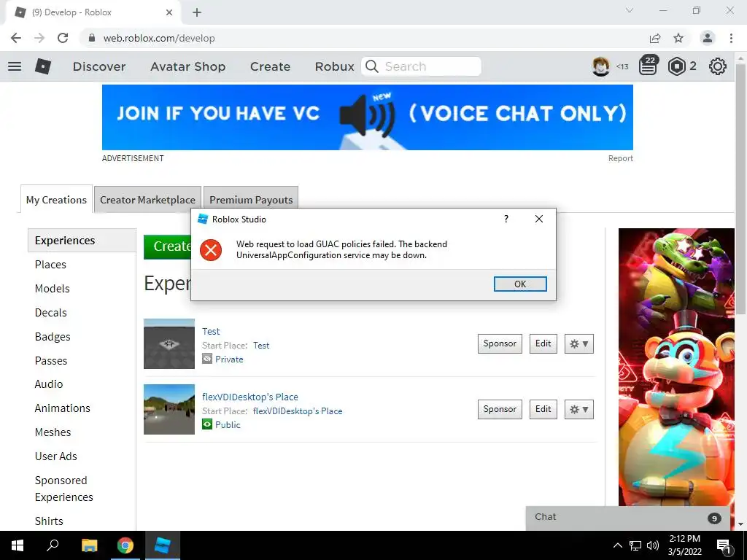Viewport: 747px width, 560px height.
Task: Toggle Public visibility for flexVDIDesktop's Place
Action: [x=221, y=425]
